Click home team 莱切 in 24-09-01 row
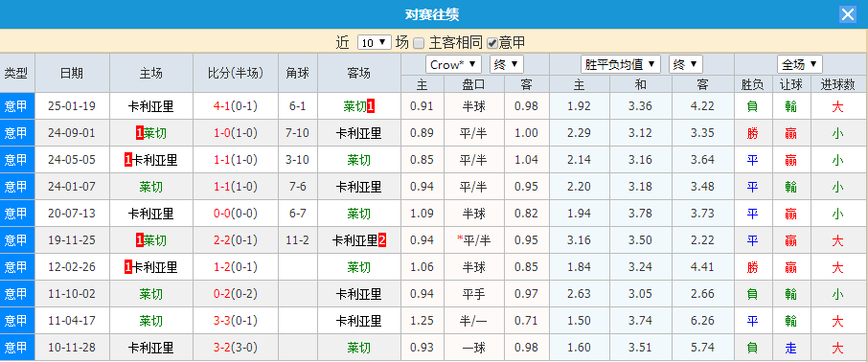Screen dimensions: 868x362 (155, 133)
